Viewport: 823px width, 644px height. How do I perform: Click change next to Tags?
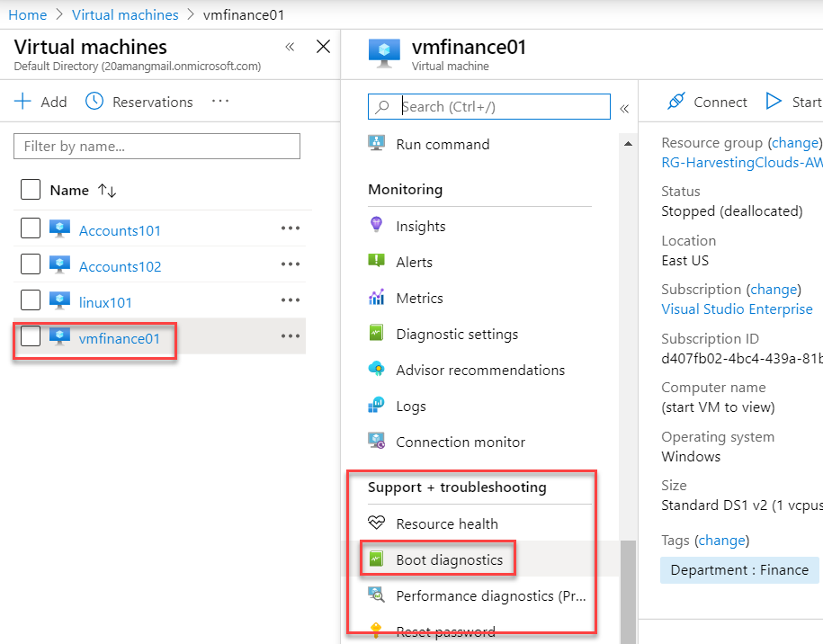point(721,540)
